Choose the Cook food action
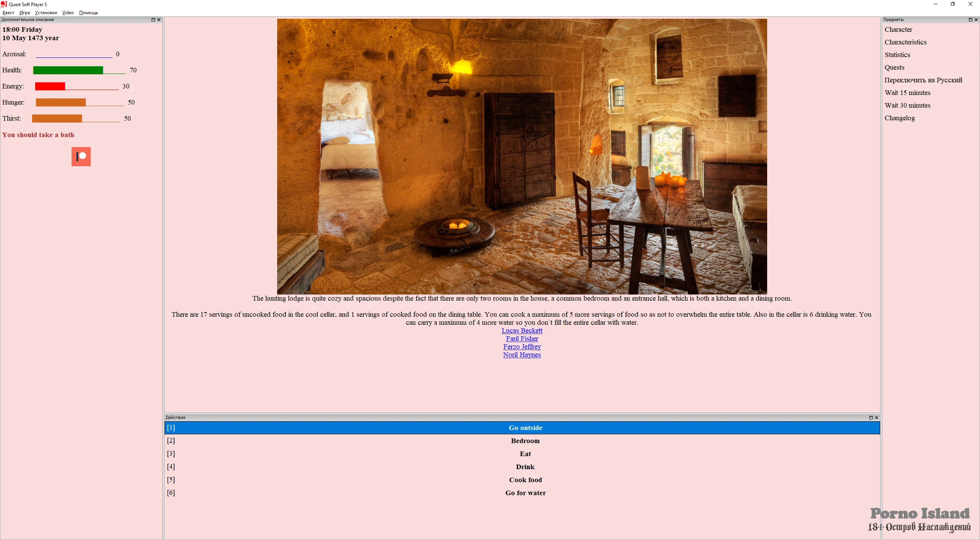 pyautogui.click(x=525, y=480)
